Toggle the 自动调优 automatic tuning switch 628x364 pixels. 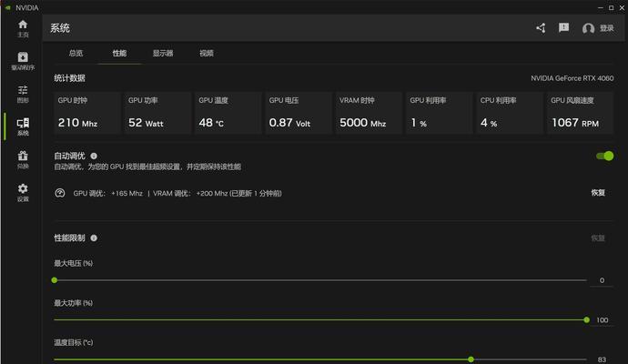tap(604, 156)
